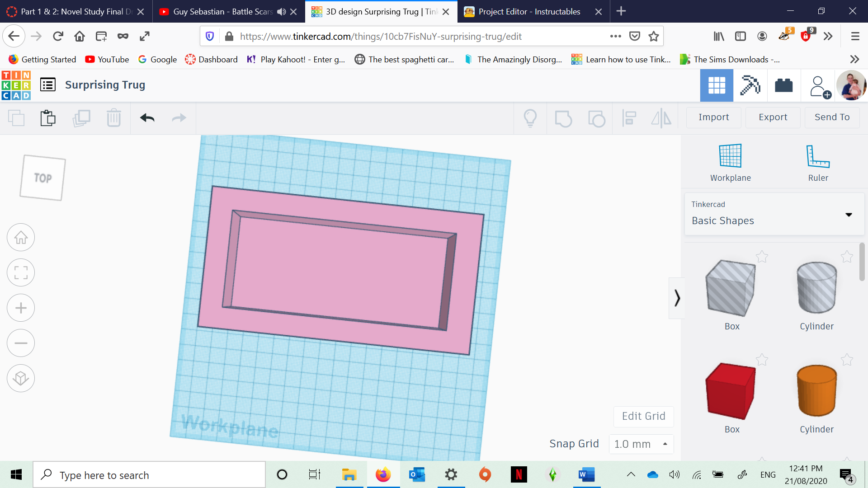Switch to Project Editor Instructables tab
The width and height of the screenshot is (868, 488).
click(529, 11)
